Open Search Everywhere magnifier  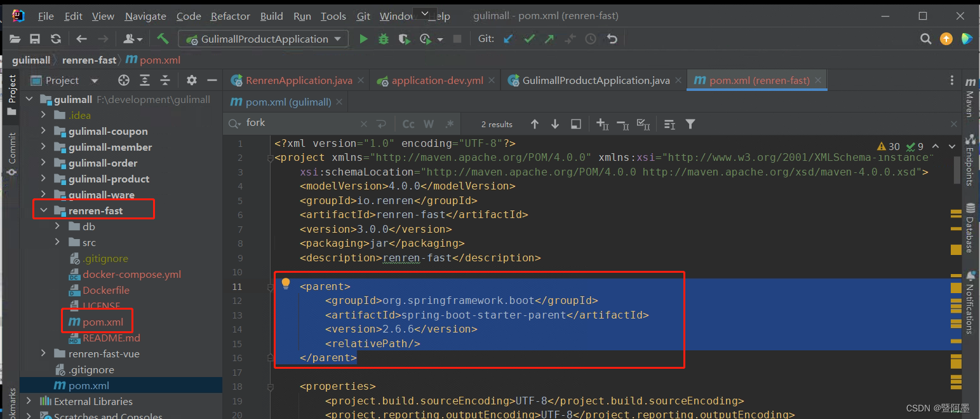(926, 38)
